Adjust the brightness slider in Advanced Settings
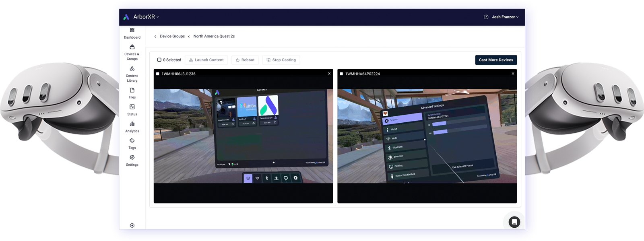 tap(459, 122)
